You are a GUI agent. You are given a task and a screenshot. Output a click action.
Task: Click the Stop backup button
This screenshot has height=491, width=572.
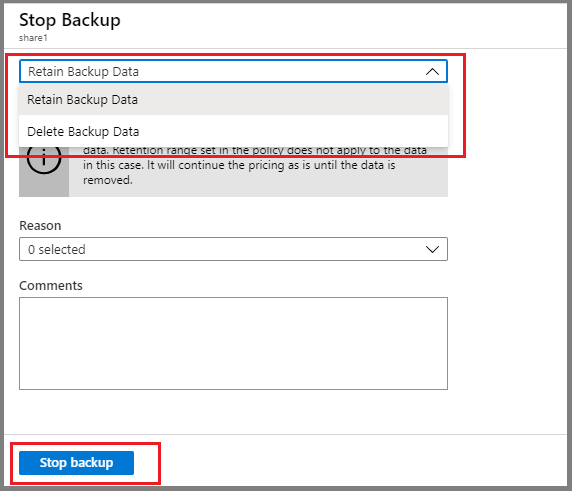pos(76,463)
